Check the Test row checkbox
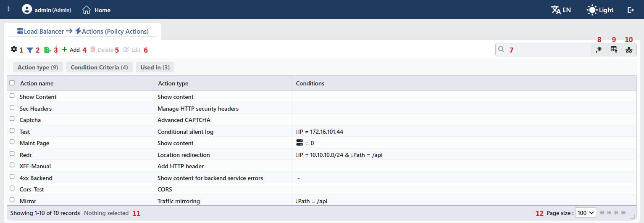Image resolution: width=644 pixels, height=223 pixels. 12,131
